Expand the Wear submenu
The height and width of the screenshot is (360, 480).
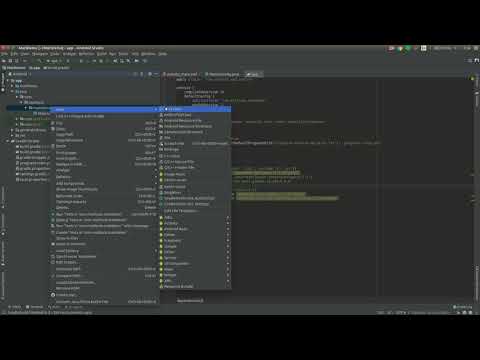195,269
